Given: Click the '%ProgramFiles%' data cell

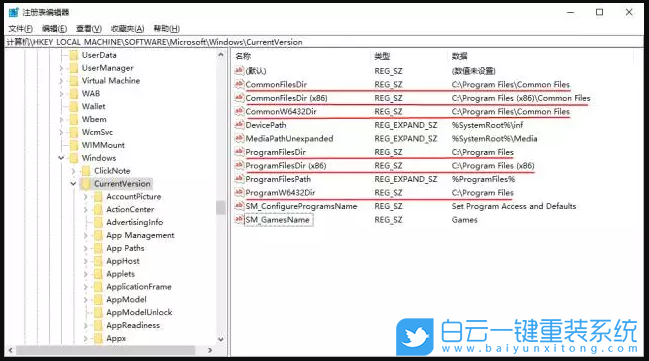Looking at the screenshot, I should click(x=483, y=179).
